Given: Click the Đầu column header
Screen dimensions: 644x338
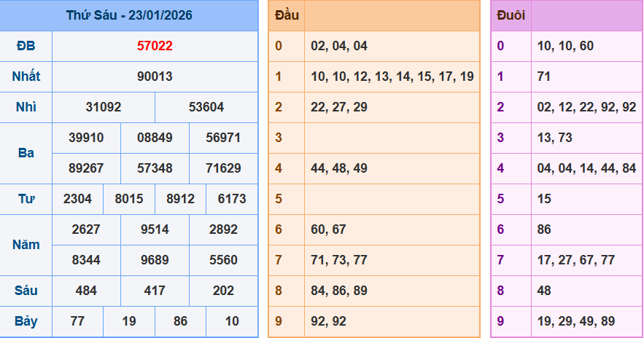Looking at the screenshot, I should [286, 15].
